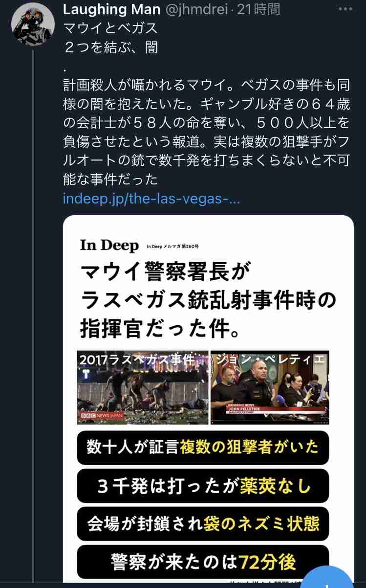
Task: Open the 21時間 timestamp of the tweet
Action: (x=258, y=9)
